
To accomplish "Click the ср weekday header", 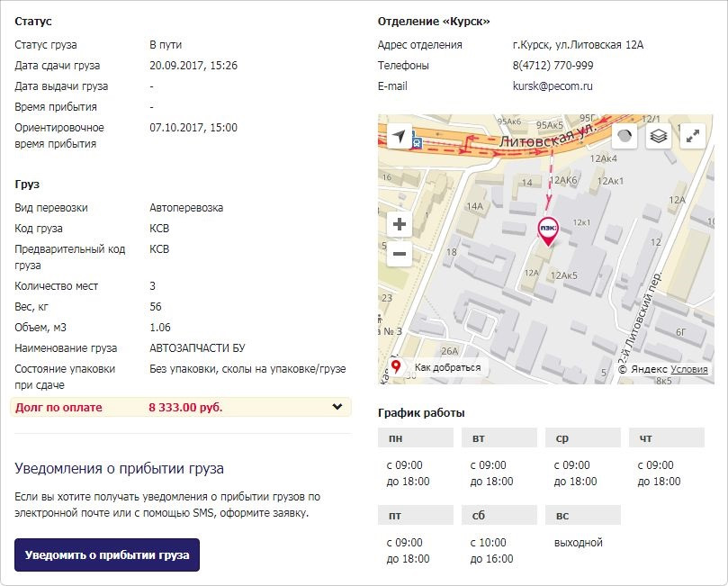I will point(583,437).
